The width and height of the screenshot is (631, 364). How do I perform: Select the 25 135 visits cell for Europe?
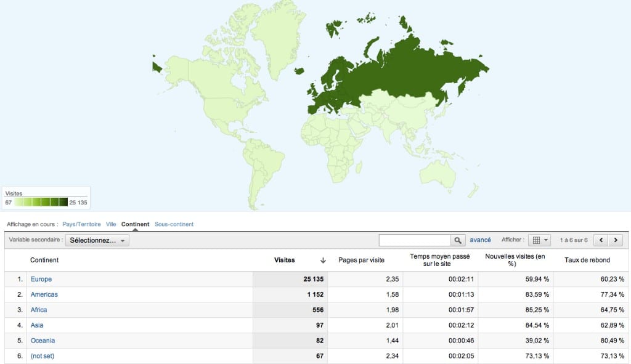(x=290, y=279)
